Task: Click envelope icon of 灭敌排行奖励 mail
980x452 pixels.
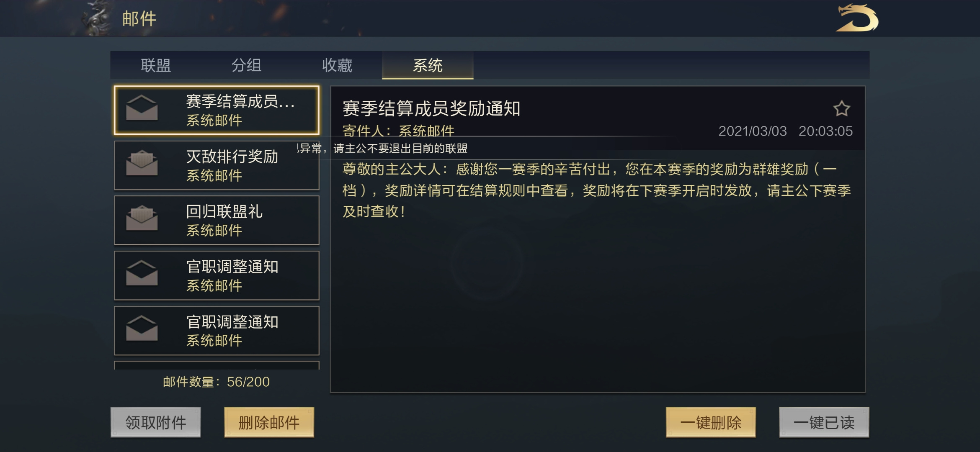Action: (x=142, y=163)
